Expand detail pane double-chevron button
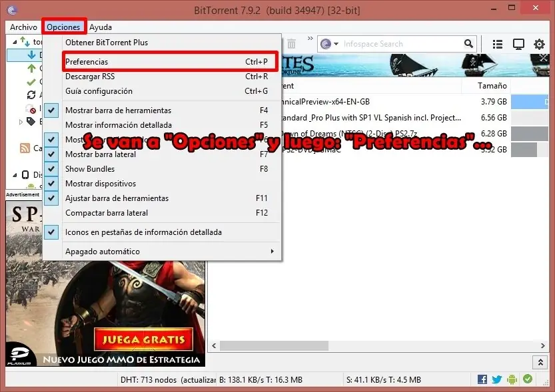 coord(540,362)
